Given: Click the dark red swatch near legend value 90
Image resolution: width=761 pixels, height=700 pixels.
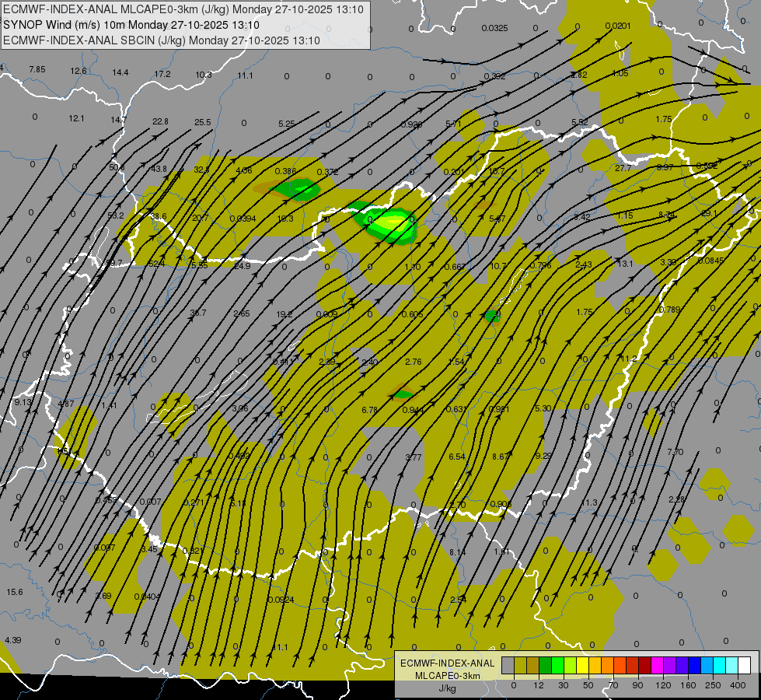Looking at the screenshot, I should pos(644,666).
